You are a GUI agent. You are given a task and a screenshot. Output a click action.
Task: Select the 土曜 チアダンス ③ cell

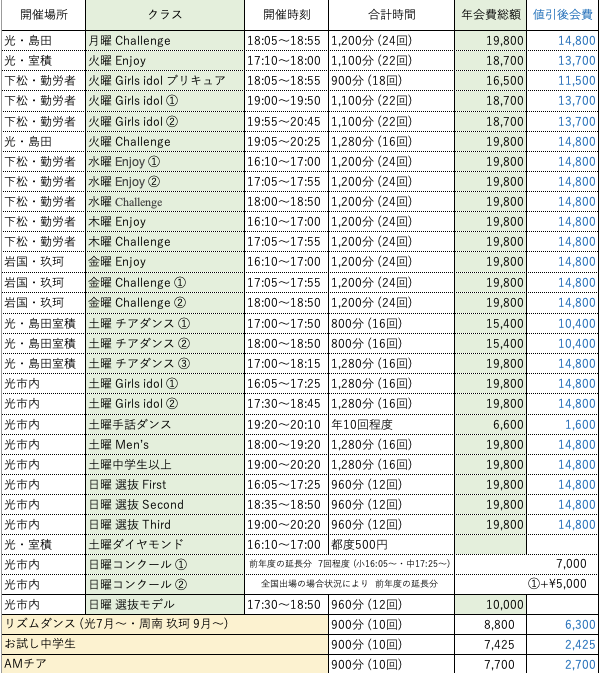(x=165, y=364)
